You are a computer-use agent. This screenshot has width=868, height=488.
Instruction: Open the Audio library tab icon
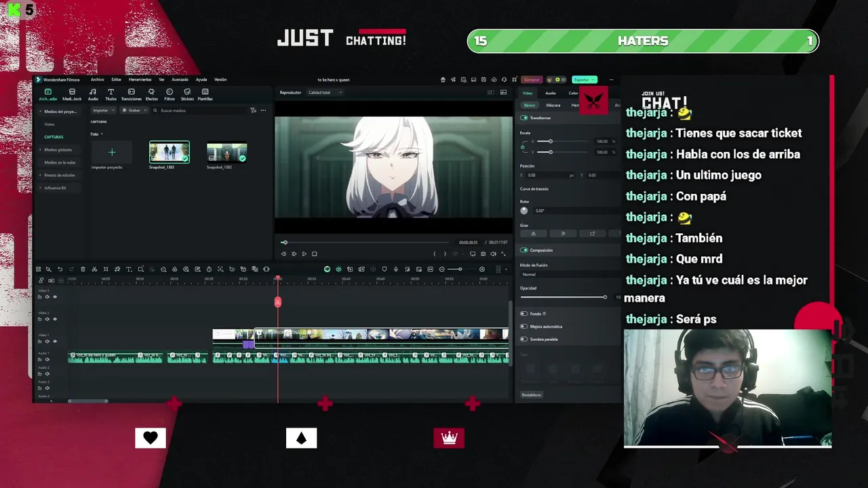pyautogui.click(x=93, y=94)
